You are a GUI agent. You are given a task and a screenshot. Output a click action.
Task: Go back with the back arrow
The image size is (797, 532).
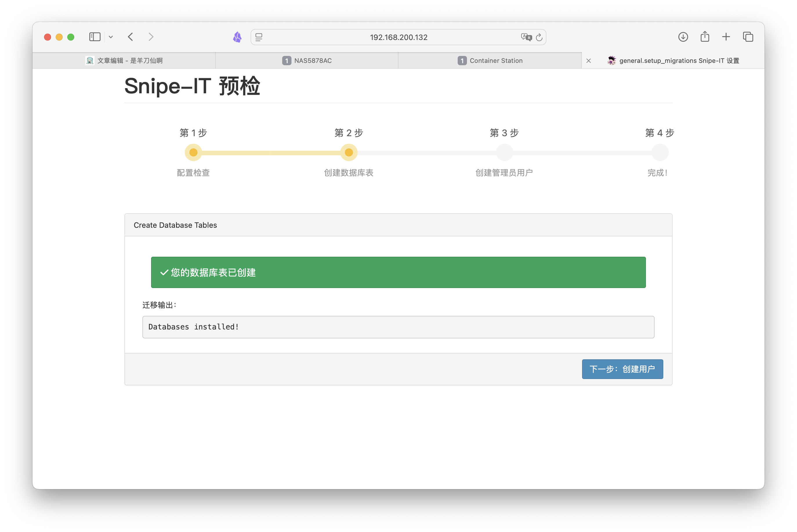tap(131, 37)
